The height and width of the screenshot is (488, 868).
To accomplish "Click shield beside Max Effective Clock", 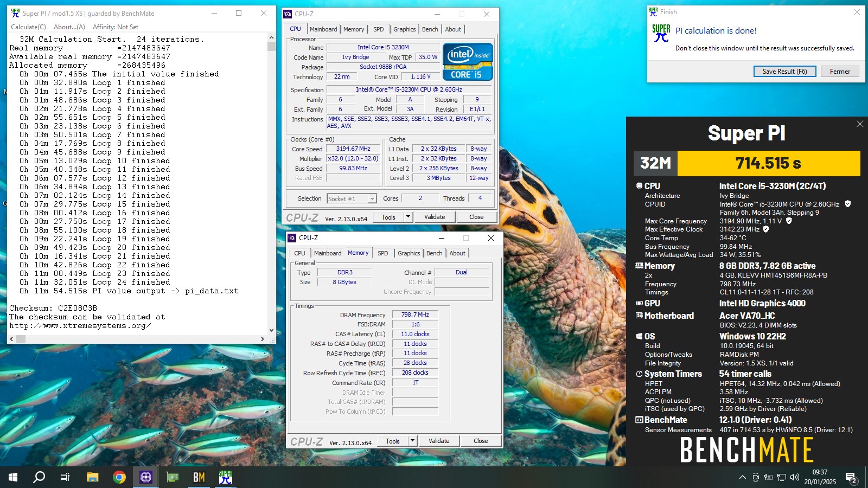I will click(766, 229).
